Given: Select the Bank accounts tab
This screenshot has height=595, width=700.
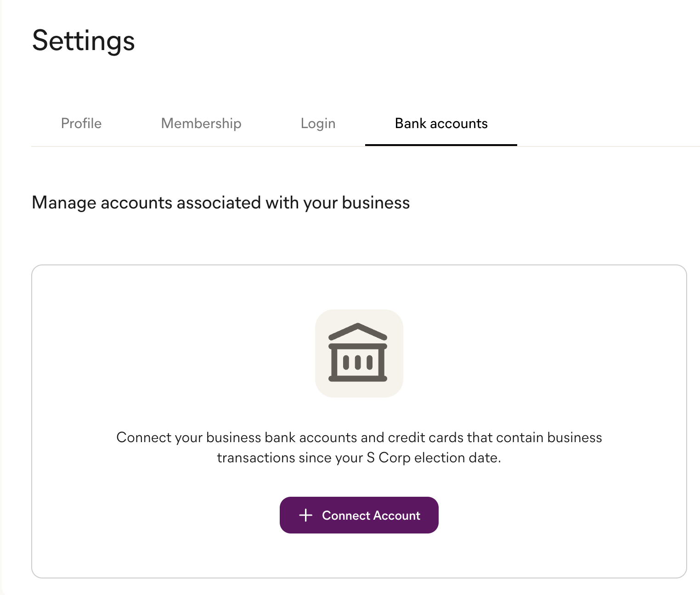Looking at the screenshot, I should (x=441, y=123).
